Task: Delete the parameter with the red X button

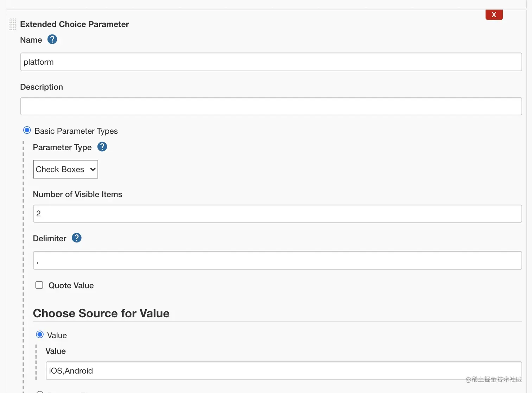Action: (494, 15)
